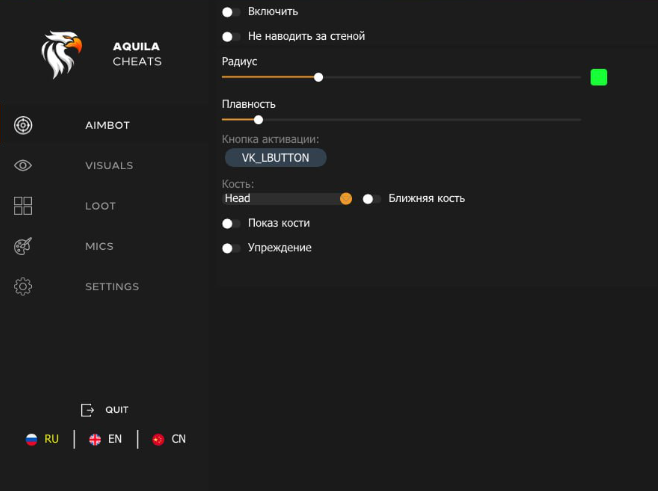Click the British flag icon
Screen dimensions: 658x491
click(95, 439)
